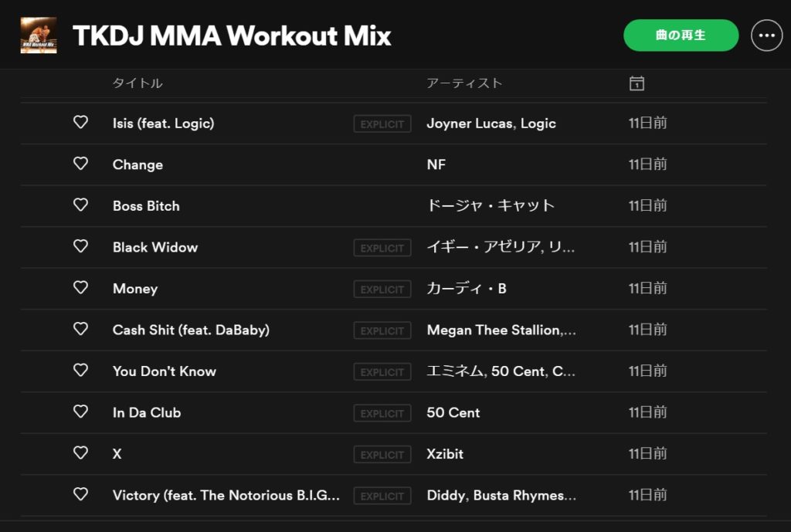Like the track Boss Bitch

pyautogui.click(x=80, y=205)
